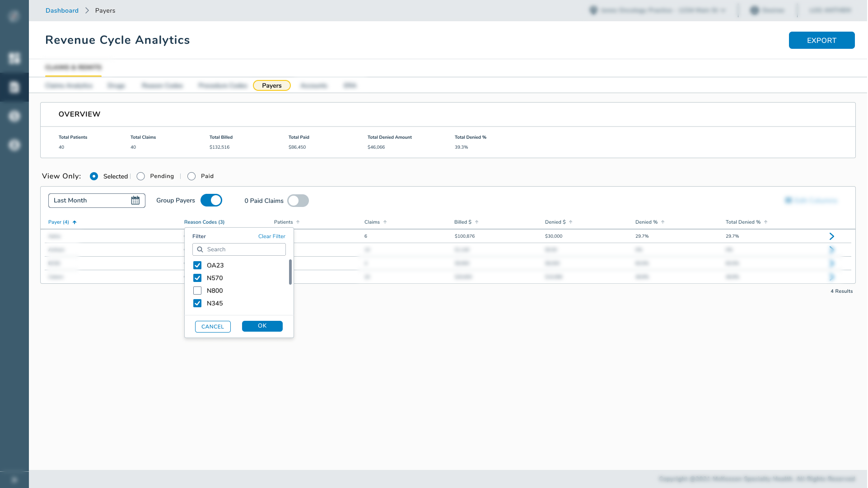Click CANCEL in the filter popup
Image resolution: width=868 pixels, height=488 pixels.
pyautogui.click(x=213, y=327)
